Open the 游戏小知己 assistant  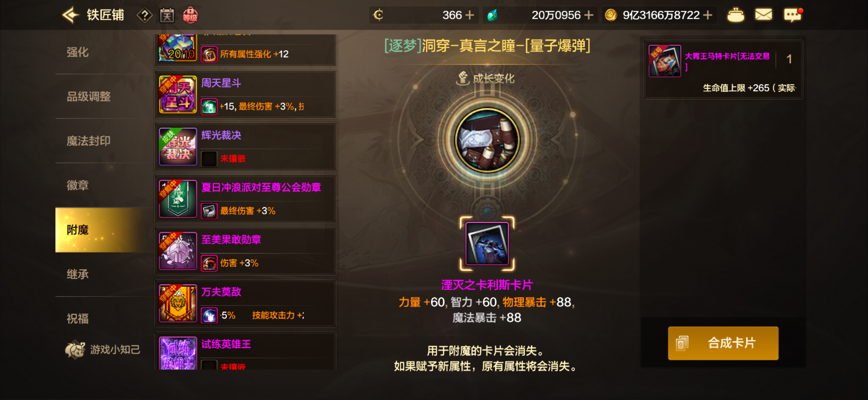point(103,349)
